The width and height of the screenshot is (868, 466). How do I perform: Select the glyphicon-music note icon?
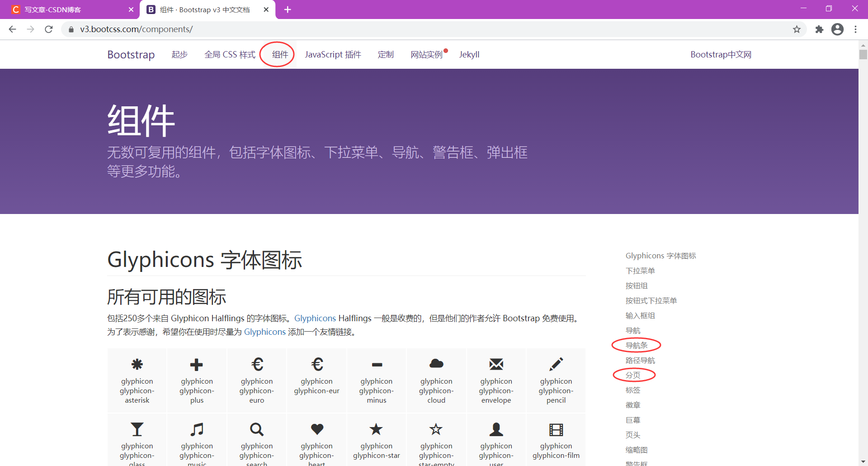197,429
